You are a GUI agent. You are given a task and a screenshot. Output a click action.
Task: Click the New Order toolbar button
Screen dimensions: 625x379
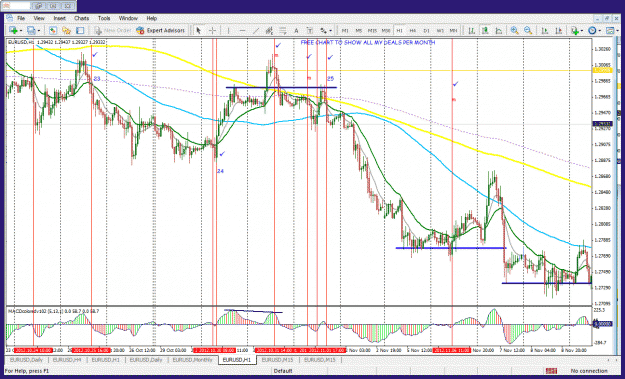click(x=113, y=30)
